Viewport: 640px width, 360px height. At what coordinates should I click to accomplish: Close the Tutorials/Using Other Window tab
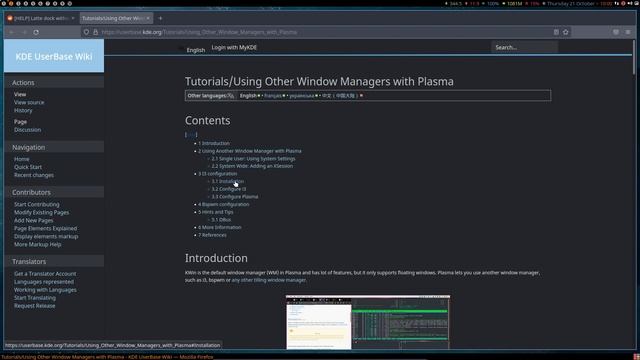click(x=148, y=18)
